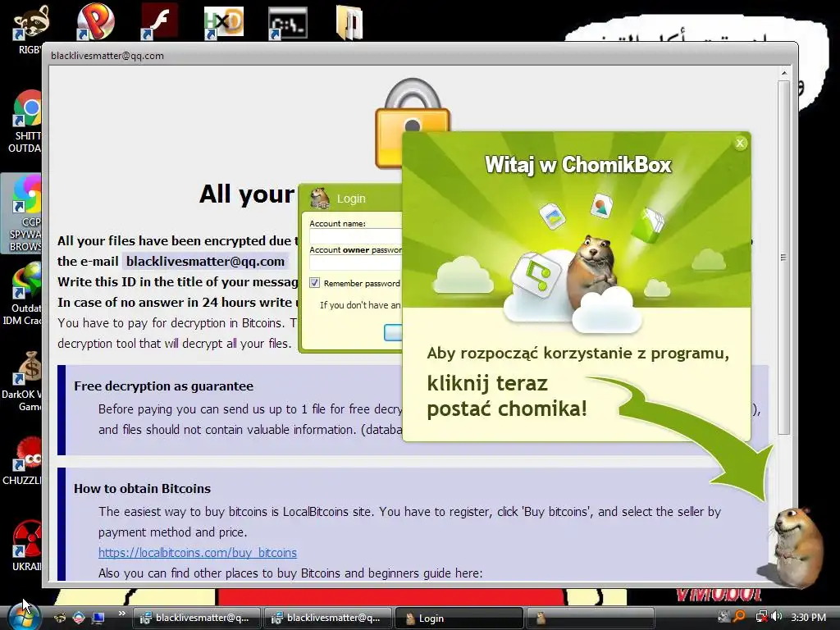
Task: Click the hamster icon in Login title
Action: [320, 199]
